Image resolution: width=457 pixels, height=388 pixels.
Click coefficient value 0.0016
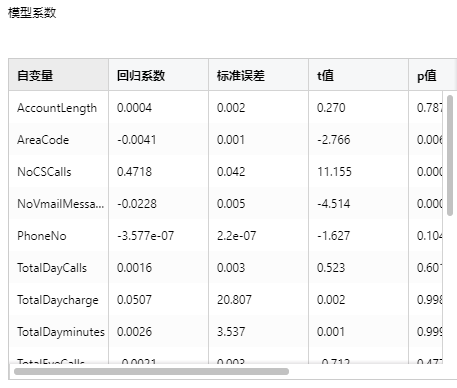(134, 268)
